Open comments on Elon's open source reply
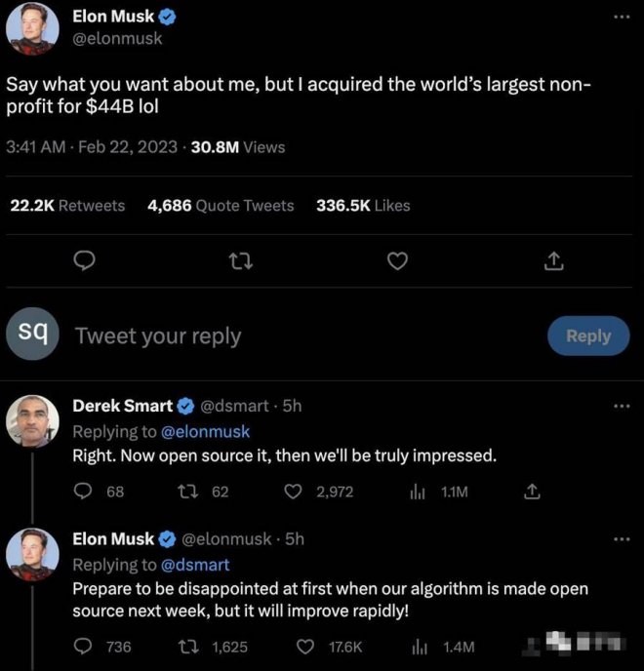This screenshot has height=671, width=644. [85, 646]
